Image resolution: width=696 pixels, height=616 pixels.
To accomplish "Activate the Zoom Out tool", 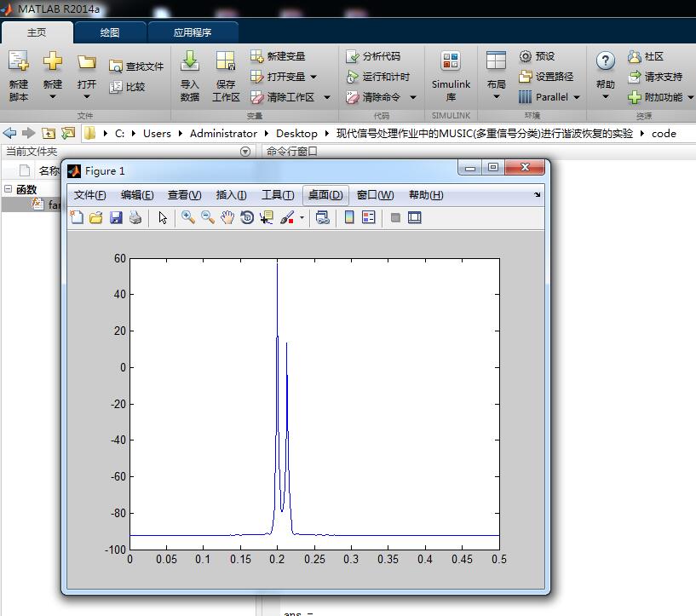I will 208,217.
